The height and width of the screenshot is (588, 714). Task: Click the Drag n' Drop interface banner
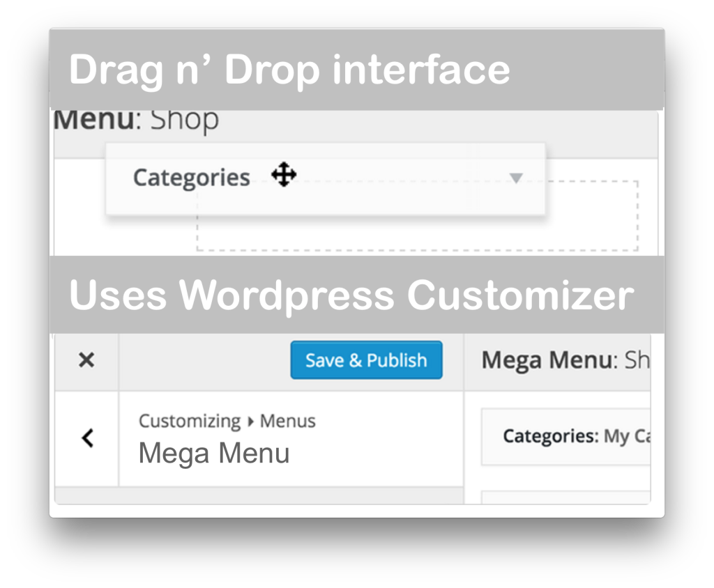point(290,69)
